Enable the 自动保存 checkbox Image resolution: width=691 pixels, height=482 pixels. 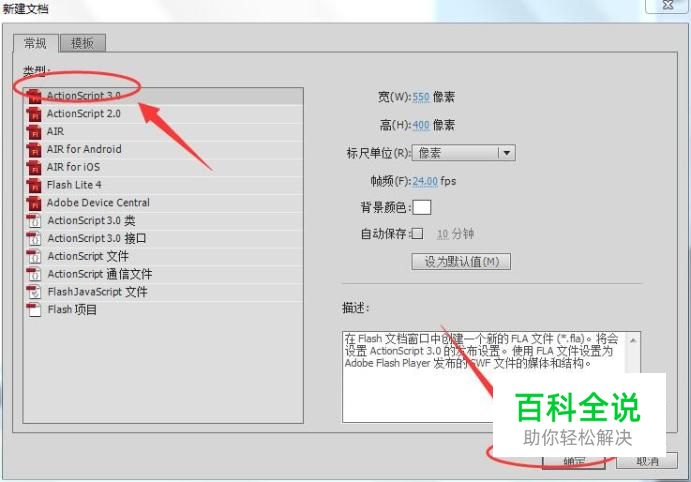click(x=417, y=234)
